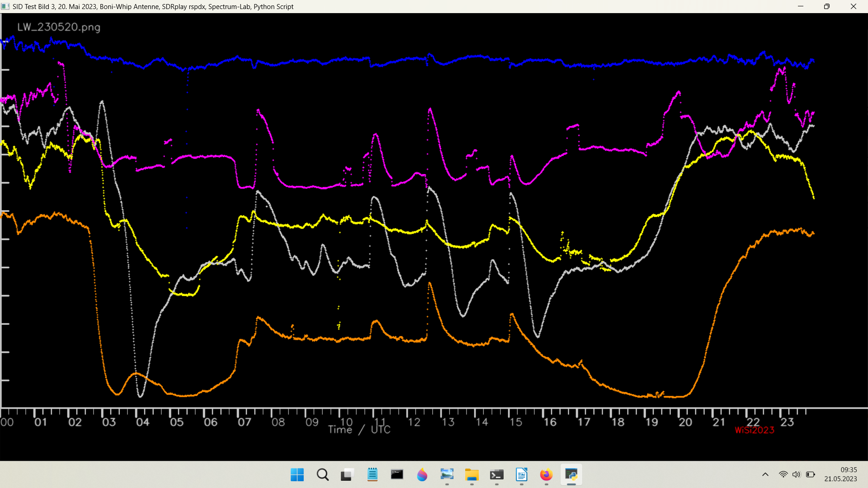868x488 pixels.
Task: Click the 00 hour label on the axis
Action: pos(7,422)
